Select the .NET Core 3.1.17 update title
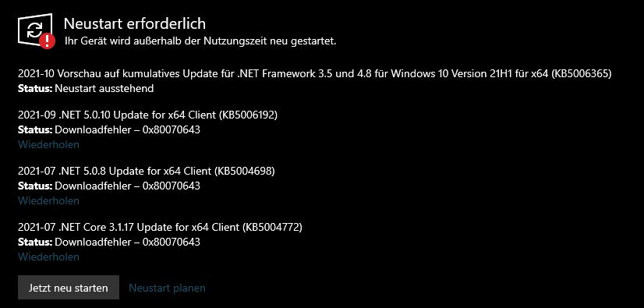 [160, 227]
